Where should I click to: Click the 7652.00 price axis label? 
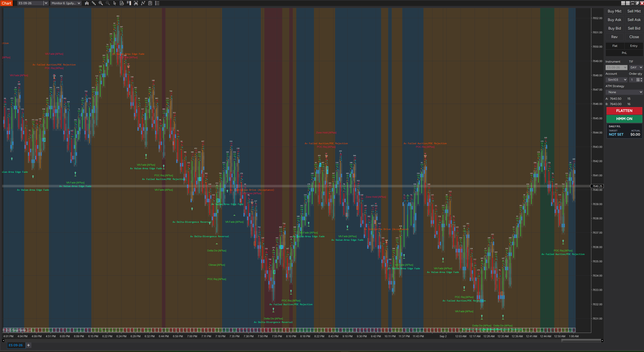coord(597,18)
